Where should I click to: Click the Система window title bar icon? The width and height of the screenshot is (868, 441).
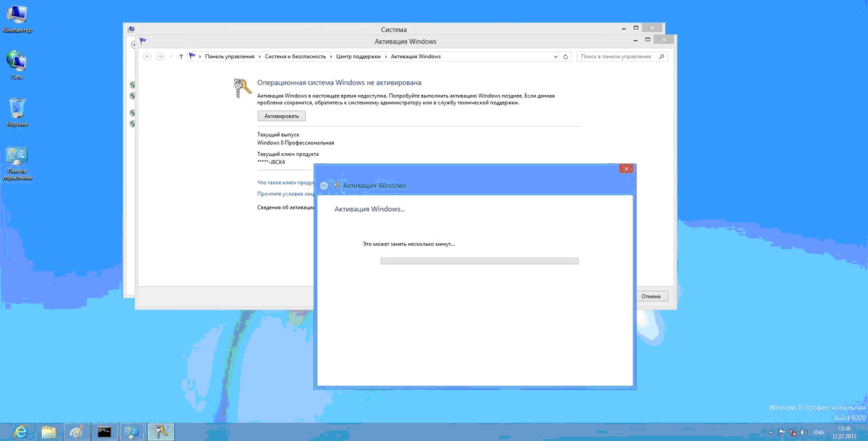[131, 29]
